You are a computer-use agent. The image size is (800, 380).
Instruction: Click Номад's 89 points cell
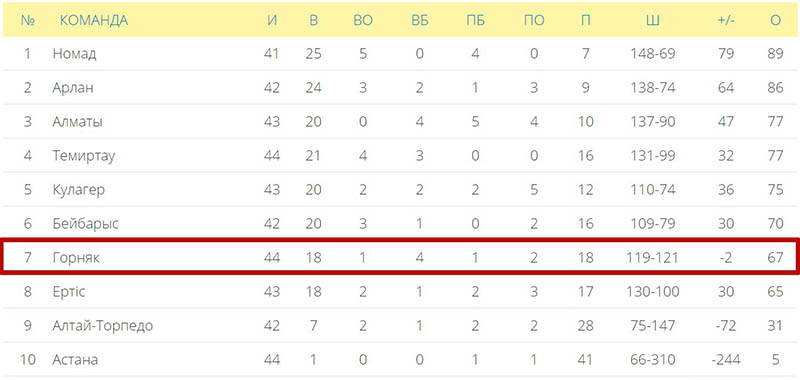[x=775, y=54]
